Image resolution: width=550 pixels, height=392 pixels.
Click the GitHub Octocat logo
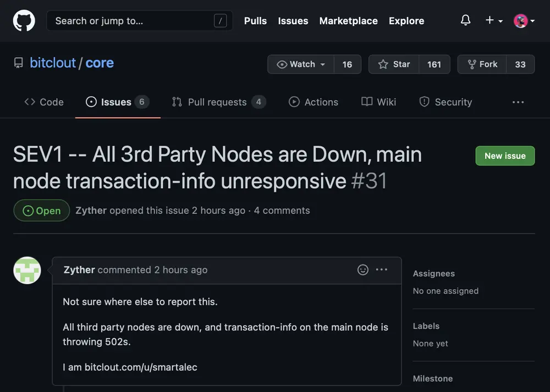24,21
